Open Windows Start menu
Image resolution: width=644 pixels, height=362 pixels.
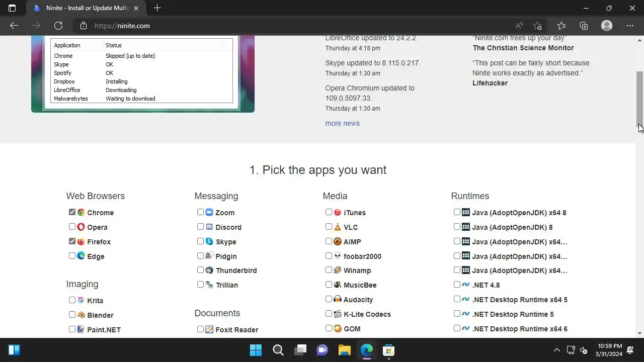(256, 350)
